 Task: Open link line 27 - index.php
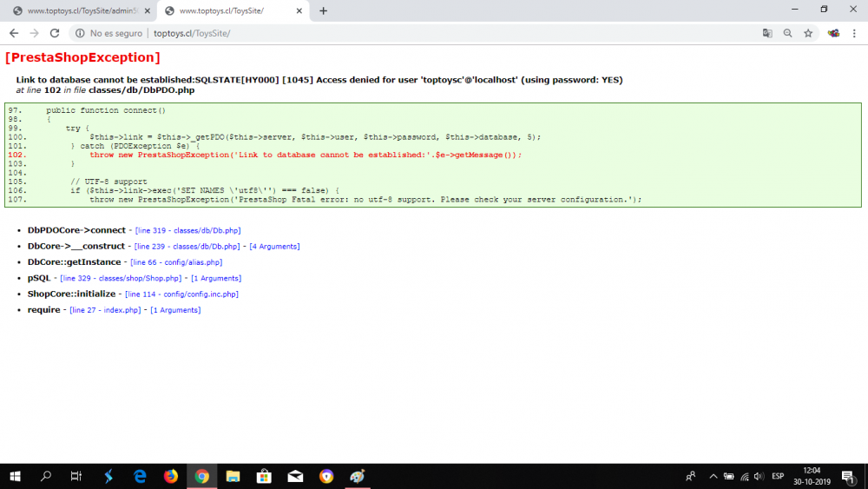(x=105, y=311)
